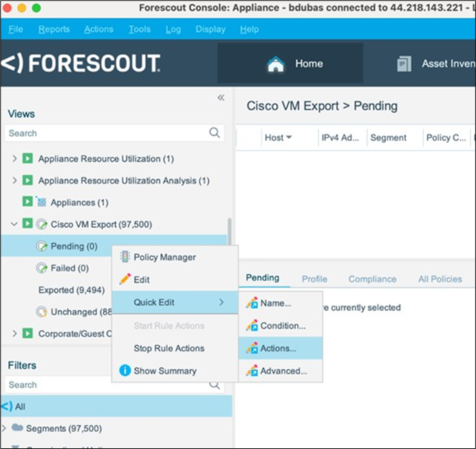476x449 pixels.
Task: Open the Reports menu
Action: pyautogui.click(x=54, y=29)
